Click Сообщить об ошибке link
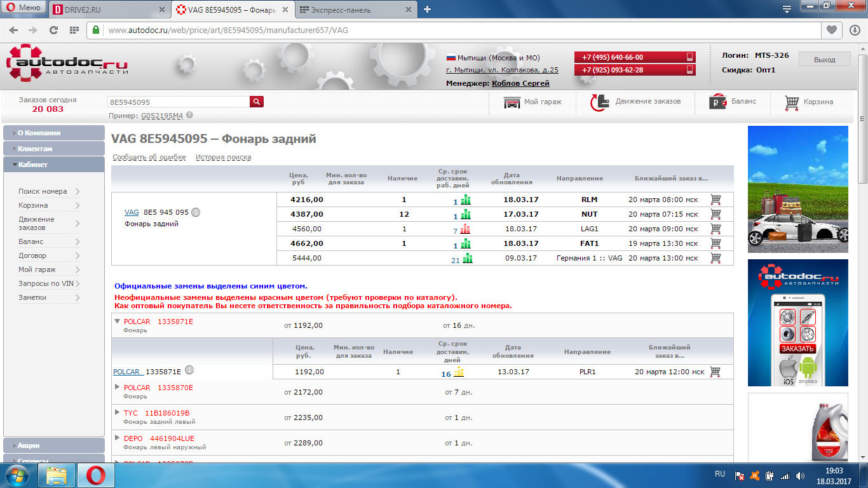The width and height of the screenshot is (868, 488). [149, 157]
